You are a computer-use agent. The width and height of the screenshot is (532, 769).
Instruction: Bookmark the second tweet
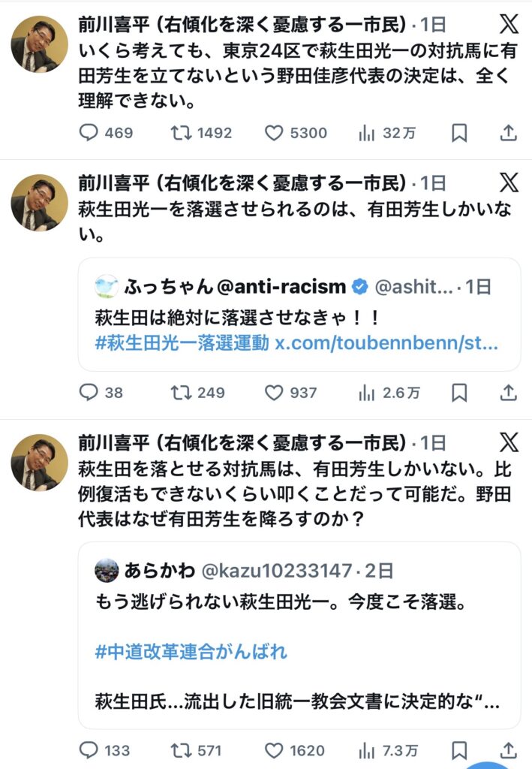pos(460,393)
